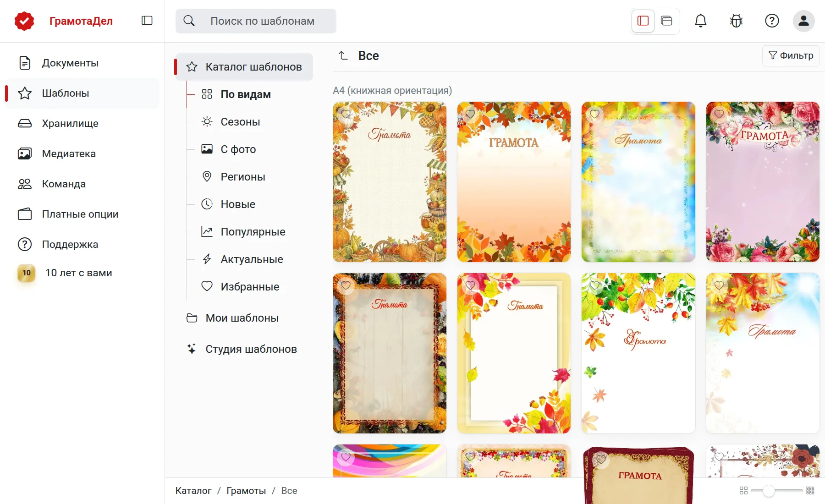Open the Шаблоны section in the sidebar
The image size is (825, 504).
coord(82,93)
